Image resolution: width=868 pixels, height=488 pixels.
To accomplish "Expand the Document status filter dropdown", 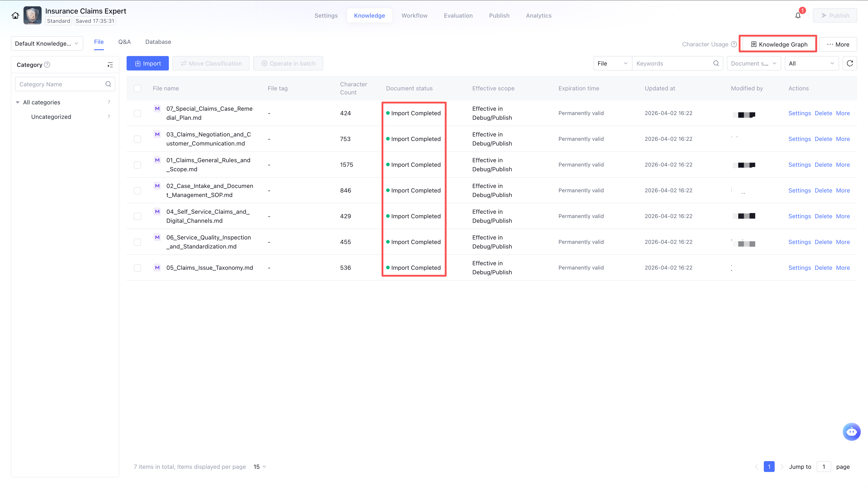I will coord(753,63).
